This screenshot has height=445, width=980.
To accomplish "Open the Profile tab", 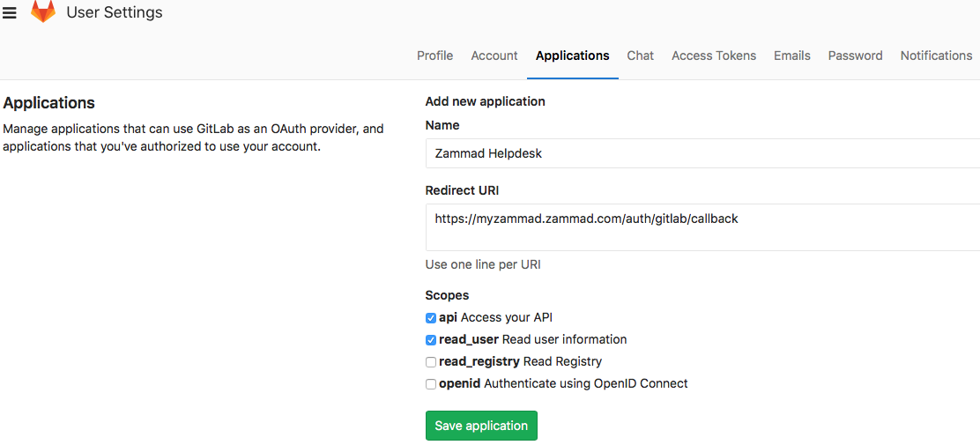I will (435, 56).
